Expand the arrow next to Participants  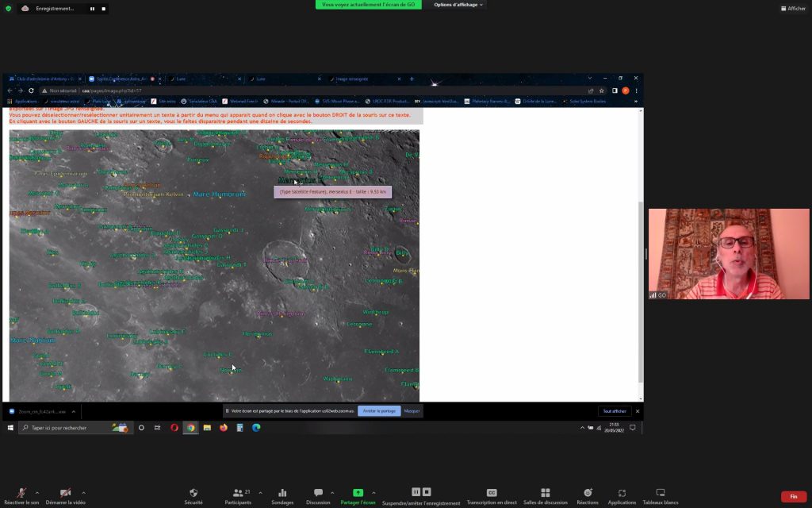260,492
